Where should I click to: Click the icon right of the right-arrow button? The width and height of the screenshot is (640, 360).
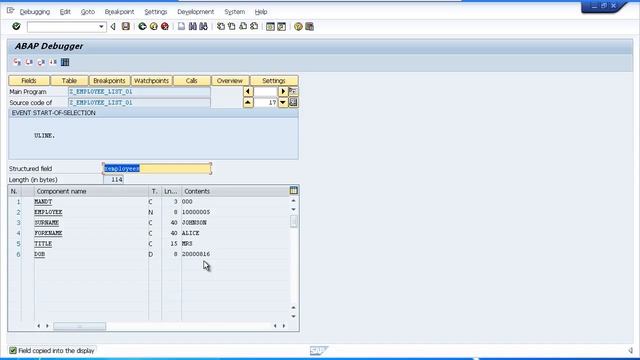[x=293, y=91]
